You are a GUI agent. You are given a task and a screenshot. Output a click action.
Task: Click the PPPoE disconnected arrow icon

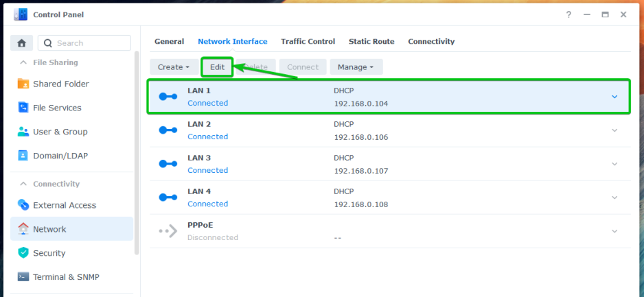pos(168,231)
